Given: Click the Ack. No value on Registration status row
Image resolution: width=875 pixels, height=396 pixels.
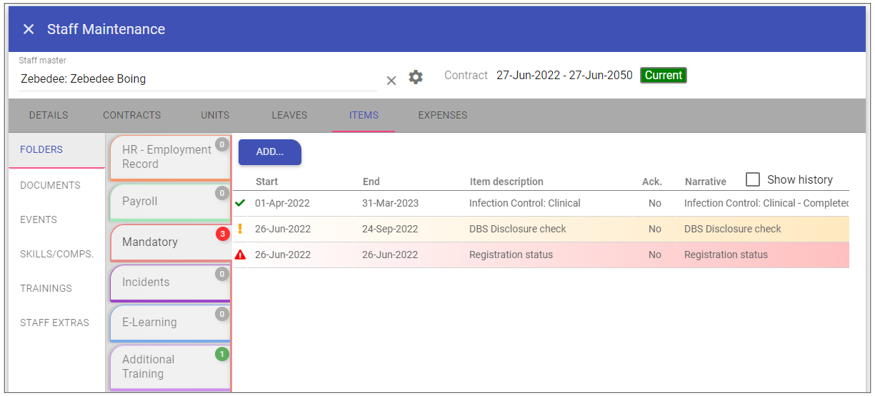Looking at the screenshot, I should tap(655, 255).
